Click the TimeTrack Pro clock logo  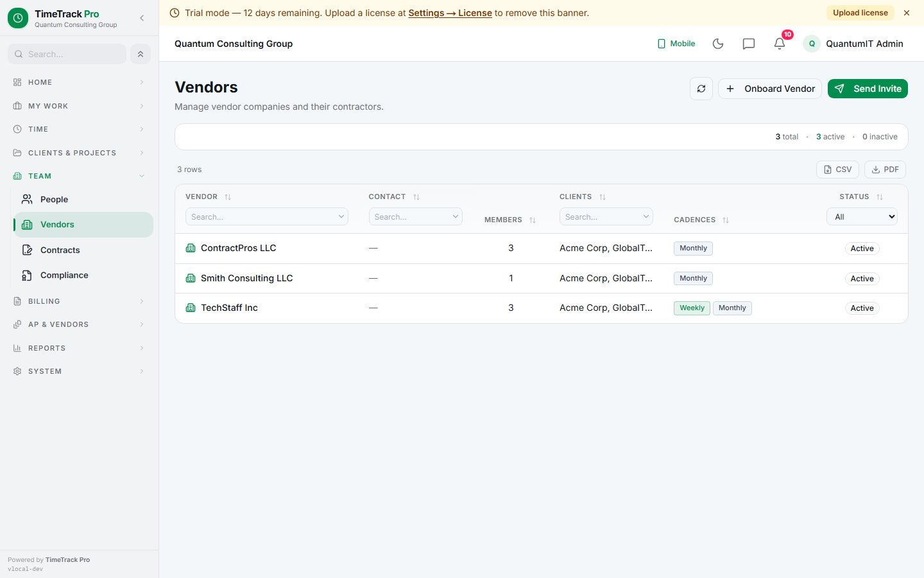(18, 18)
